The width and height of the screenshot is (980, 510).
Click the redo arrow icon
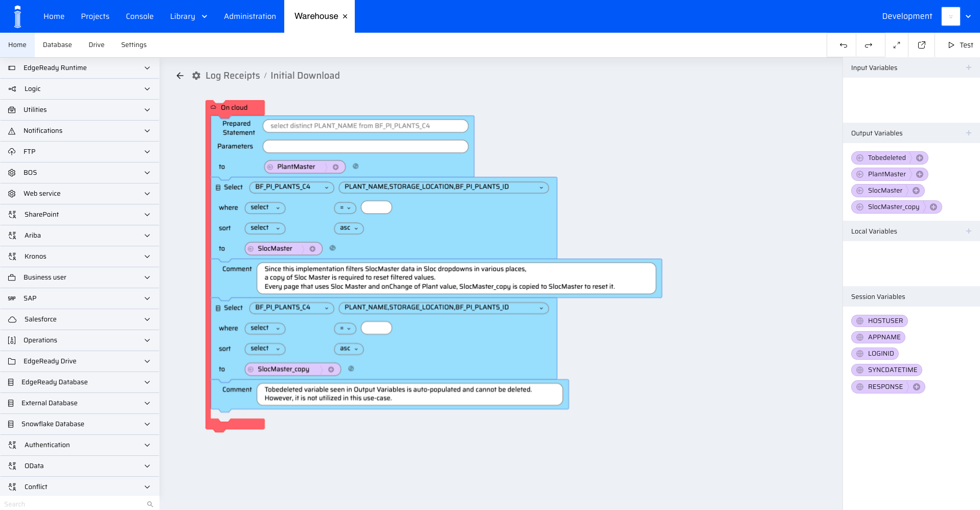tap(869, 45)
